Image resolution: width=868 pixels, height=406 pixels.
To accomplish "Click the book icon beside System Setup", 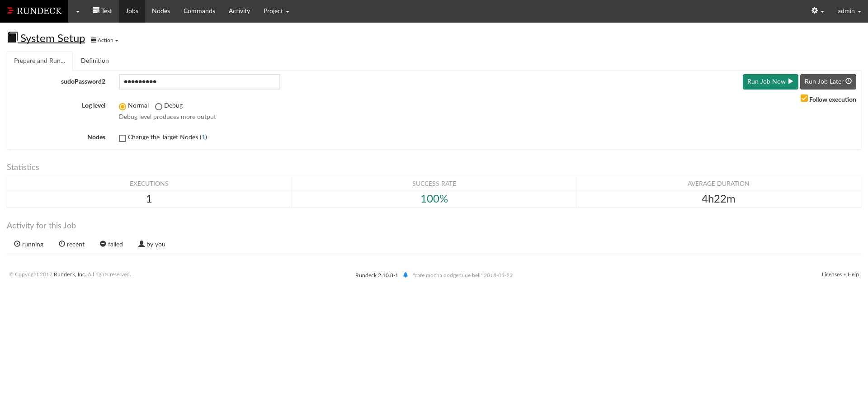I will (x=12, y=37).
